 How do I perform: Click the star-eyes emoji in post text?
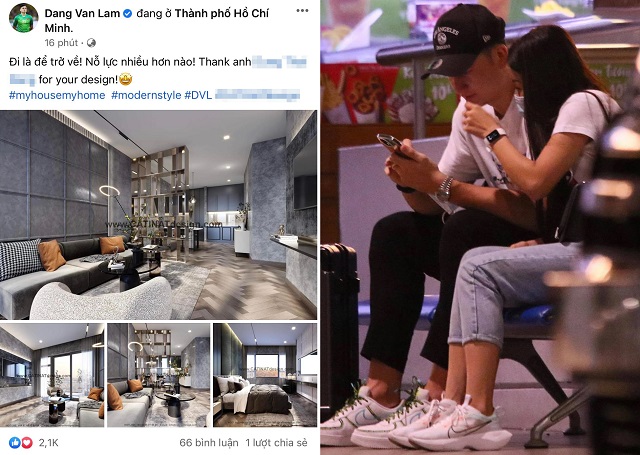(125, 79)
